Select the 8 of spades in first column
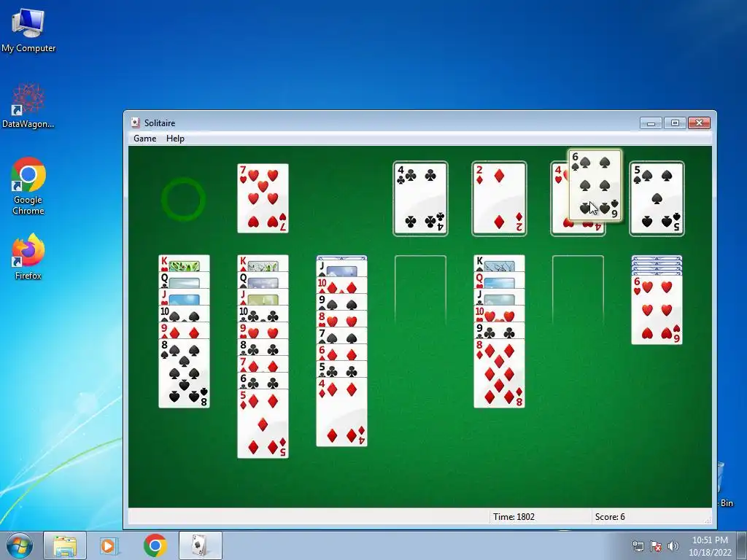The height and width of the screenshot is (560, 747). [184, 373]
